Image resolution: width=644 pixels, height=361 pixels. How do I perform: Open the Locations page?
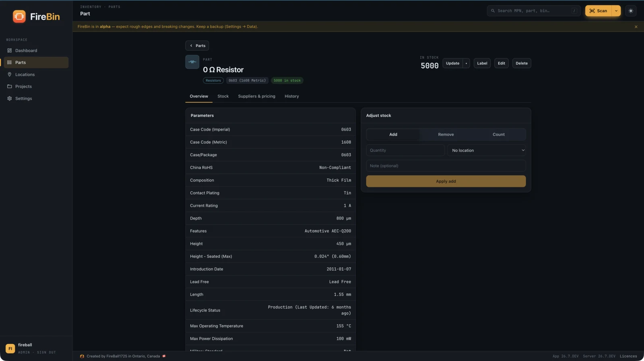tap(36, 75)
